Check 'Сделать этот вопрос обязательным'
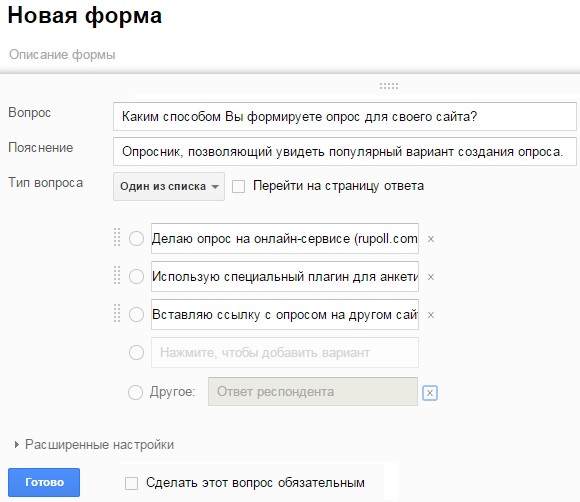 coord(131,483)
